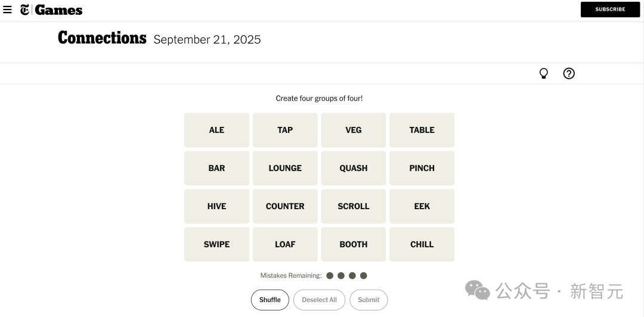
Task: Select the LOUNGE word tile
Action: [x=285, y=169]
